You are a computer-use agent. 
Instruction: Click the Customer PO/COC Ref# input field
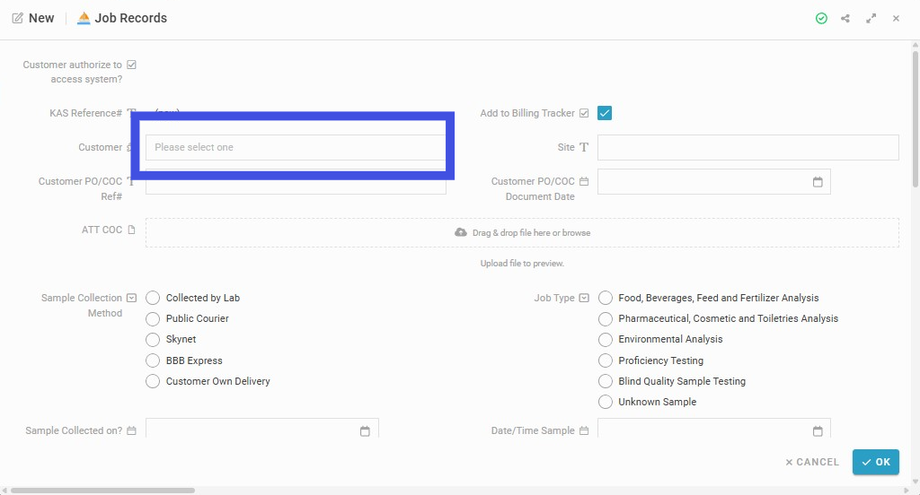(x=296, y=184)
